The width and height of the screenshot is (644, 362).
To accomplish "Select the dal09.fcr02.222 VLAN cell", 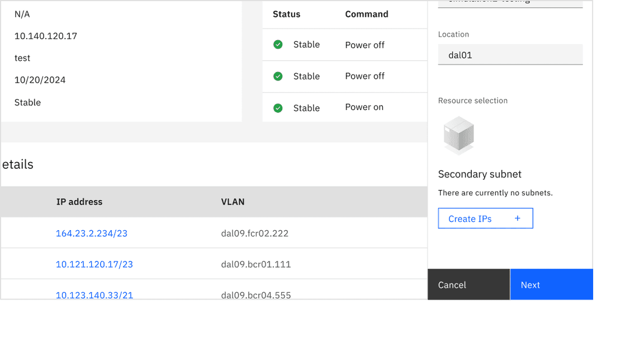I will click(x=255, y=234).
